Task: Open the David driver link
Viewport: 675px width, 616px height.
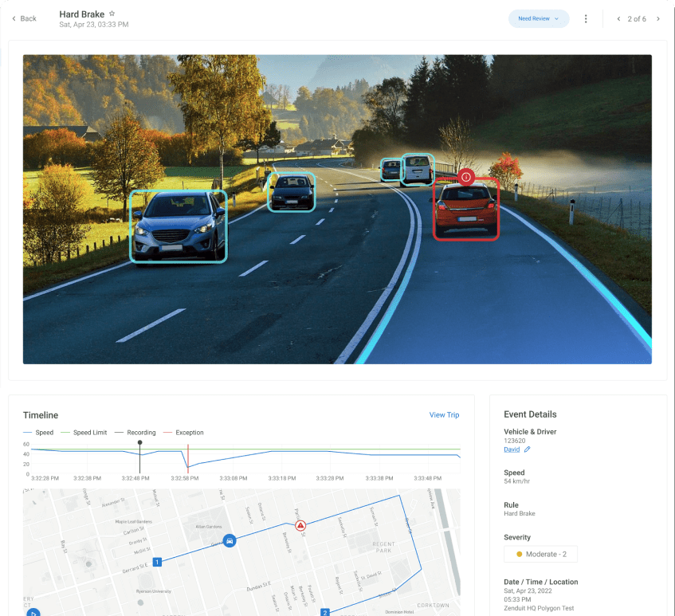Action: pyautogui.click(x=512, y=449)
